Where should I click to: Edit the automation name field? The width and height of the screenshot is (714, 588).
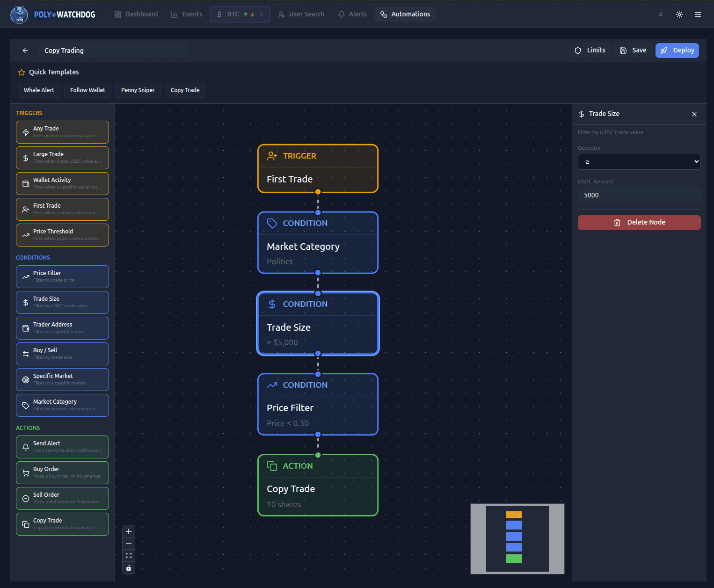click(113, 51)
